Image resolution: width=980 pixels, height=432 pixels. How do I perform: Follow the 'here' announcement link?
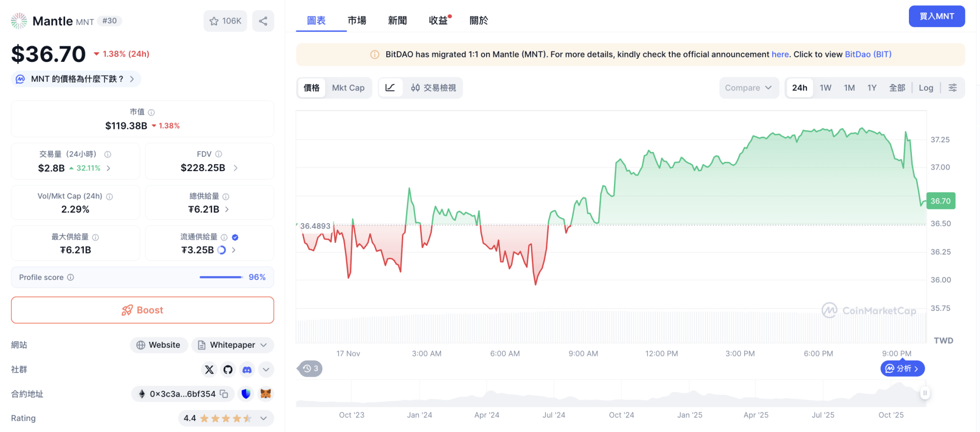pos(780,54)
